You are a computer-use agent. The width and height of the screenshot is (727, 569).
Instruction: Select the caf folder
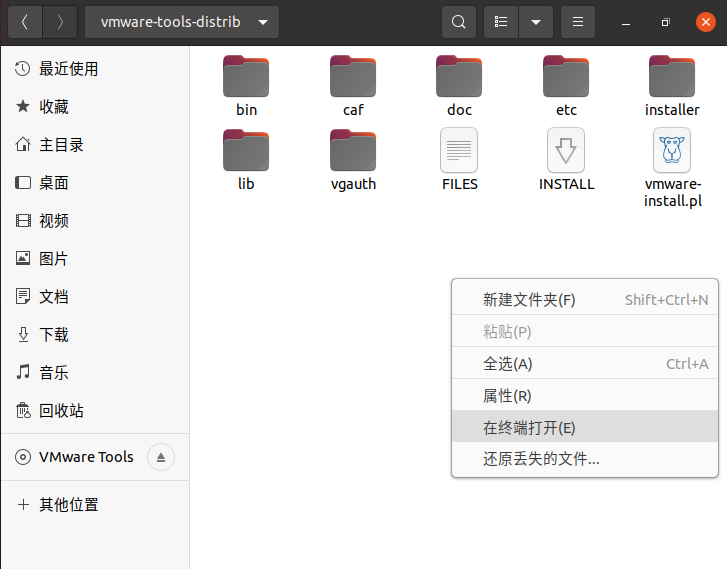tap(353, 86)
